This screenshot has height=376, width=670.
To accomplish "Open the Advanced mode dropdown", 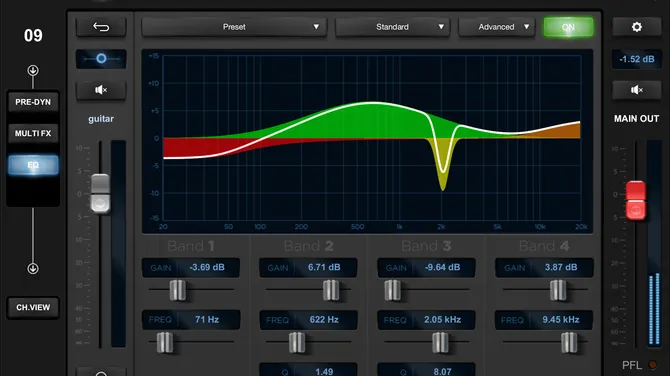I will pyautogui.click(x=497, y=27).
